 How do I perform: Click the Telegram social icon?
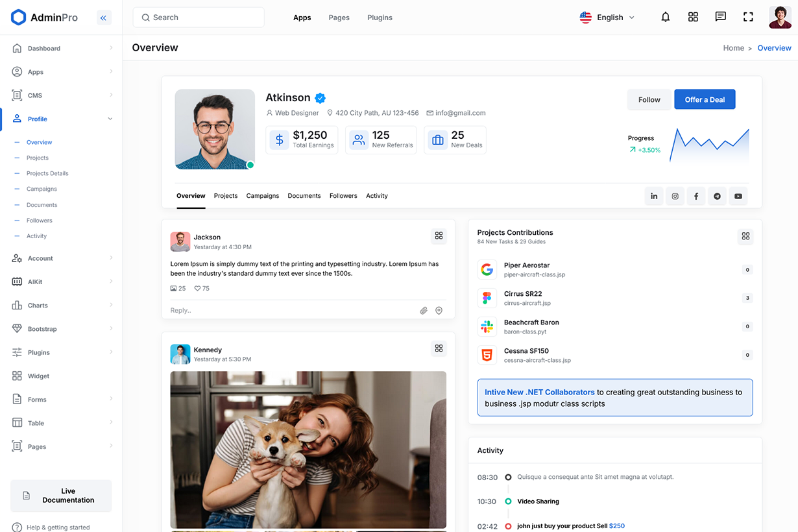717,196
